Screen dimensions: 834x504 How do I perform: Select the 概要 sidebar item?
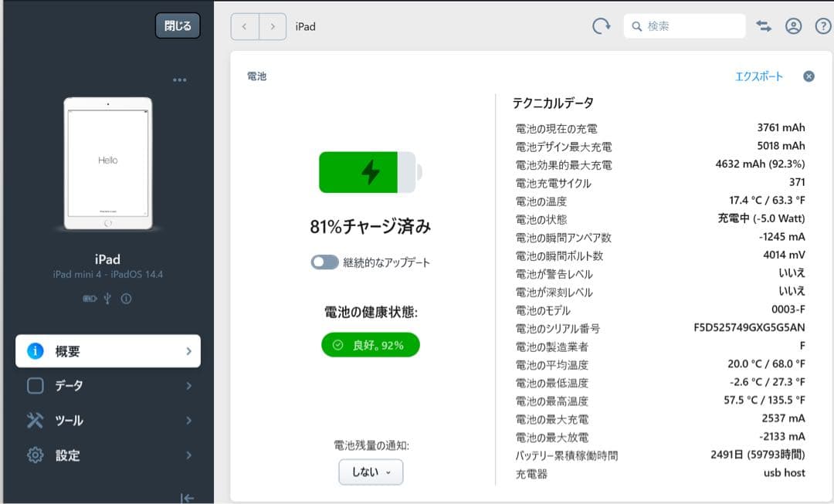108,351
